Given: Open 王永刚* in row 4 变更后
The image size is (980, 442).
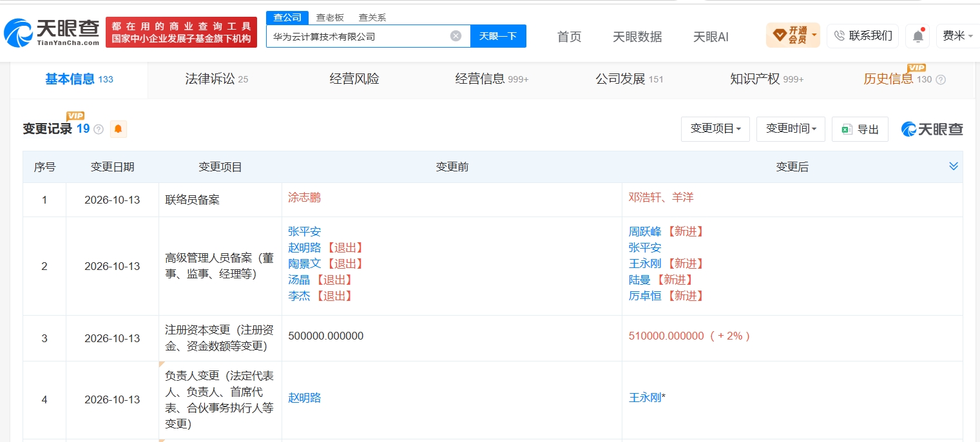Looking at the screenshot, I should (646, 398).
